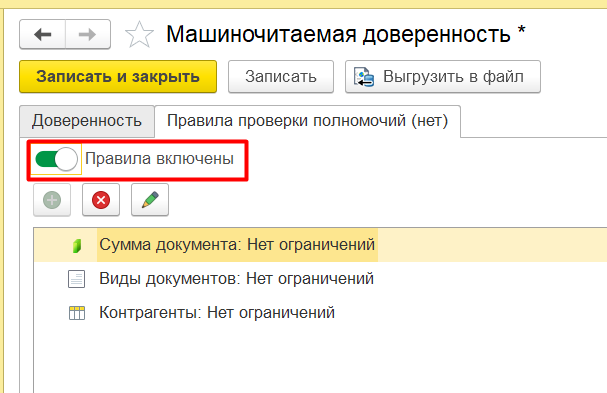The image size is (607, 393).
Task: Go back with the left arrow button
Action: (x=43, y=34)
